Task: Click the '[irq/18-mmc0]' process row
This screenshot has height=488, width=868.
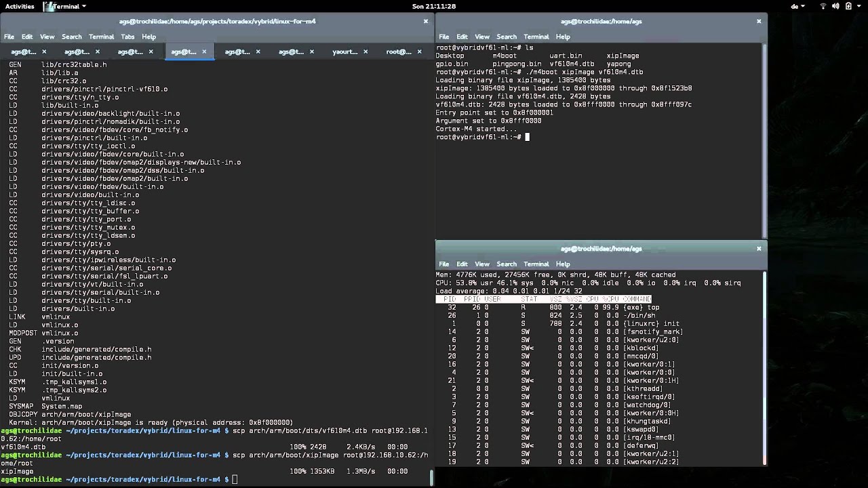Action: pyautogui.click(x=561, y=437)
